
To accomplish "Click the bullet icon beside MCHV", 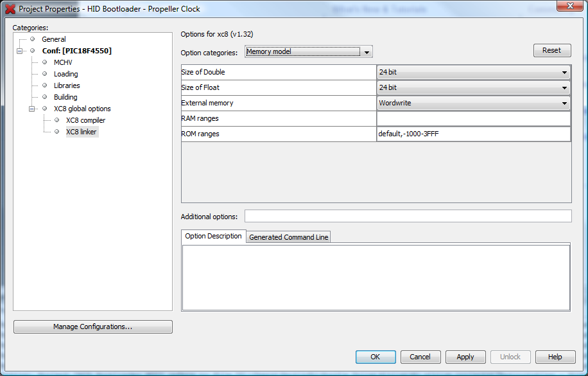I will (x=45, y=62).
